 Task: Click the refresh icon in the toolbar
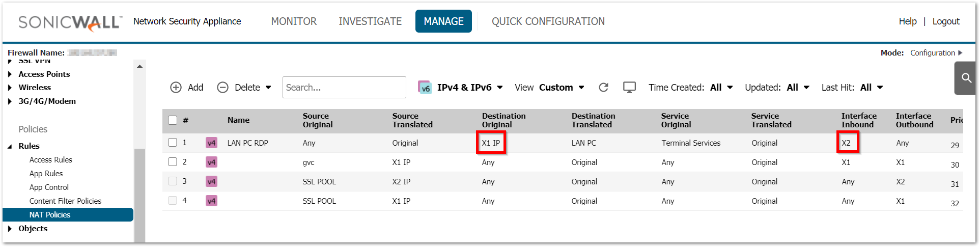[604, 88]
